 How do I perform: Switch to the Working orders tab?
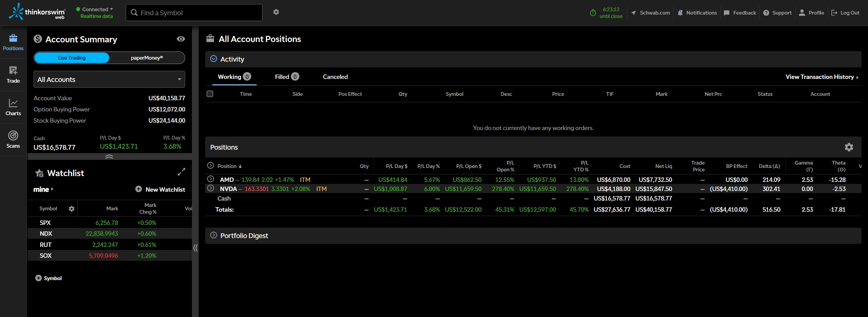point(234,77)
